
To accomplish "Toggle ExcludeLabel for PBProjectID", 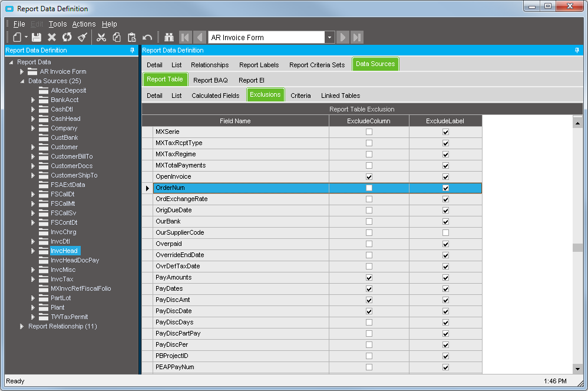I will click(x=445, y=356).
